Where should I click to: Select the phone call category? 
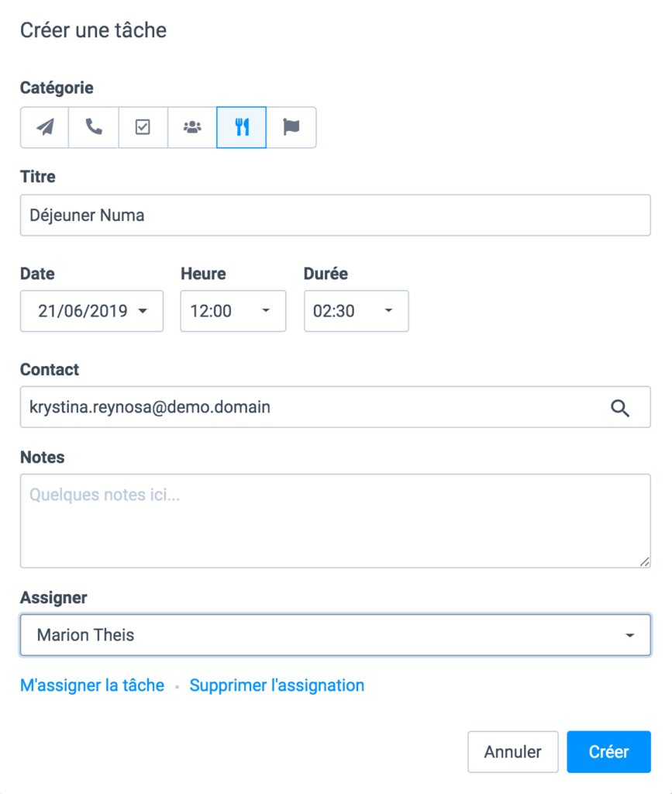point(94,127)
